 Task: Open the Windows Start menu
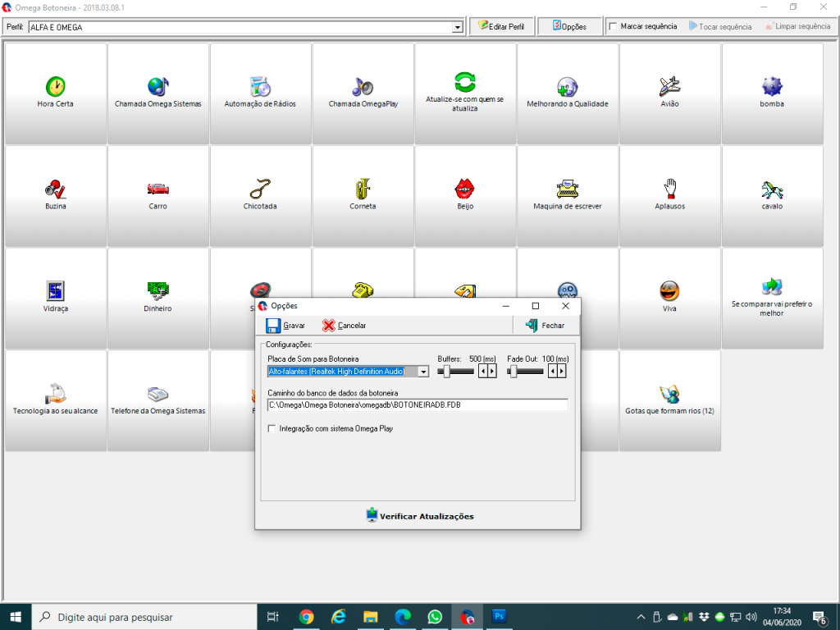tap(16, 617)
